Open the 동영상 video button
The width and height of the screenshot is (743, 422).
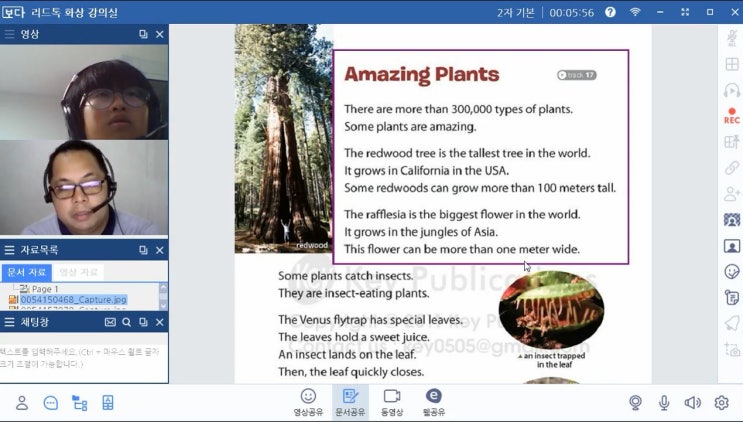tap(392, 401)
